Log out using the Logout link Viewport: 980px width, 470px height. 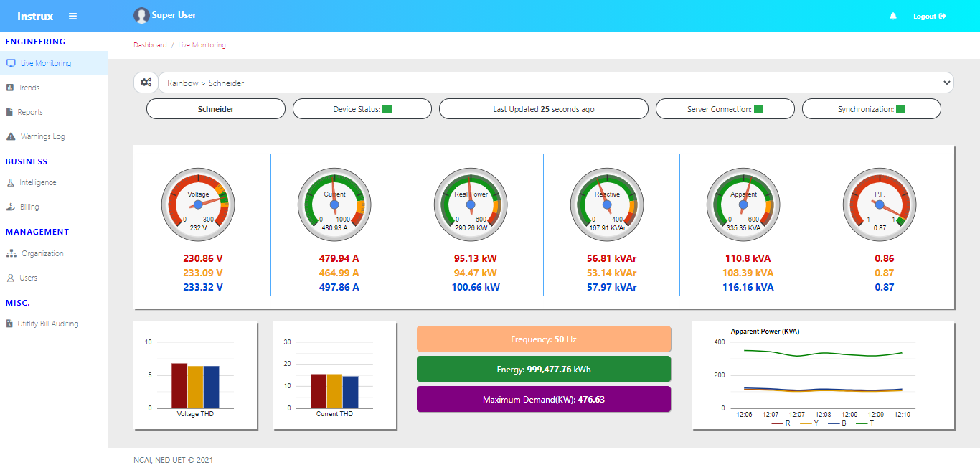pyautogui.click(x=929, y=16)
